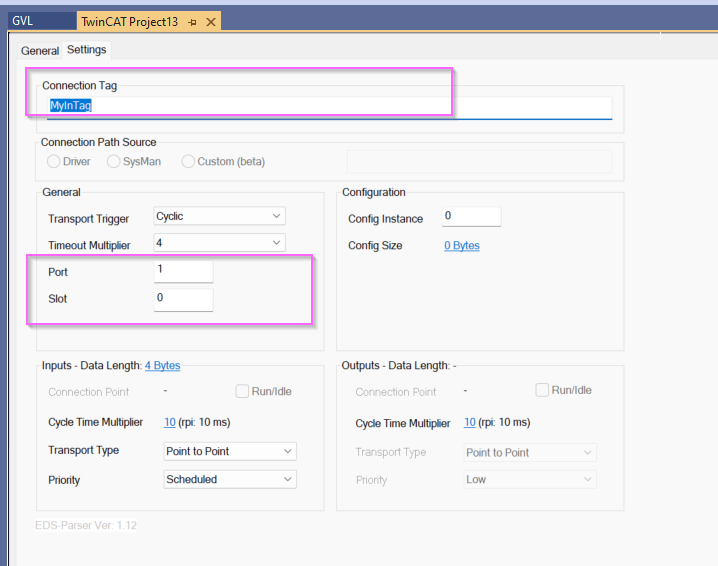Open the Timeout Multiplier dropdown
Screen dimensions: 718x566
(x=219, y=243)
